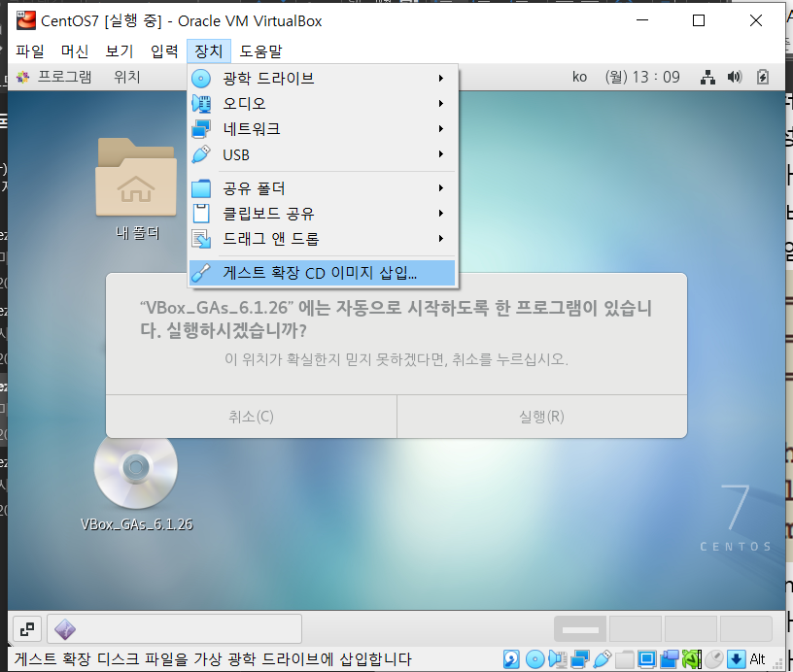The image size is (793, 672).
Task: Expand the 오디오 submenu
Action: pos(323,104)
